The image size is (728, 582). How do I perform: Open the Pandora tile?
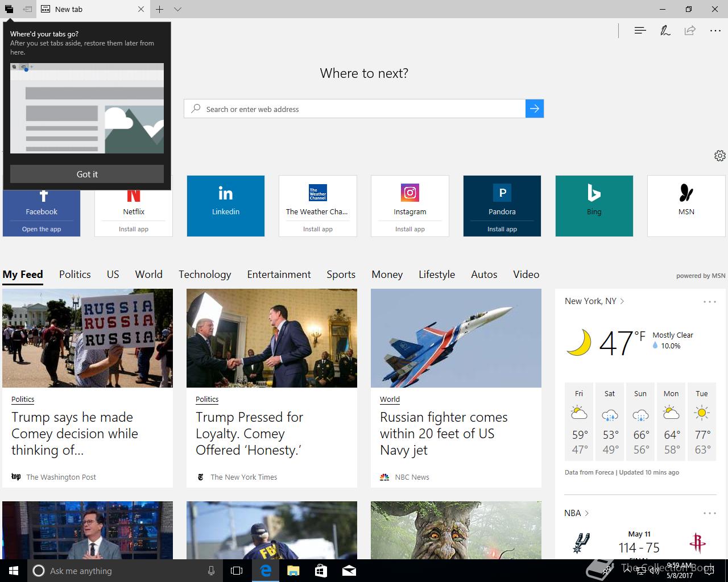point(502,198)
